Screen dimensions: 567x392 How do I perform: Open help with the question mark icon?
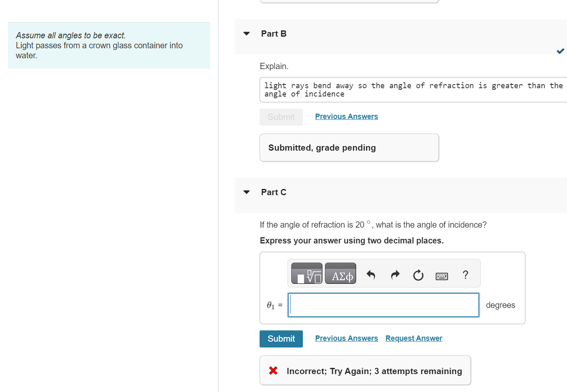click(x=465, y=275)
